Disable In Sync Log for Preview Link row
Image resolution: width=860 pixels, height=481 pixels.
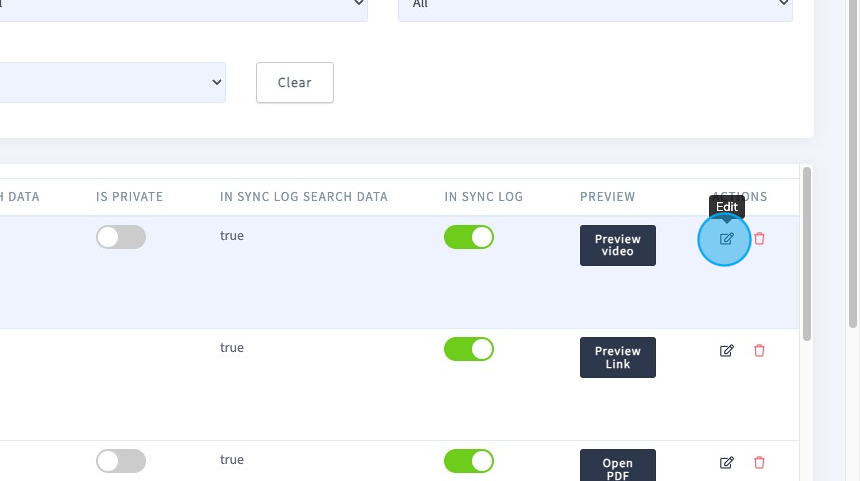click(x=469, y=349)
